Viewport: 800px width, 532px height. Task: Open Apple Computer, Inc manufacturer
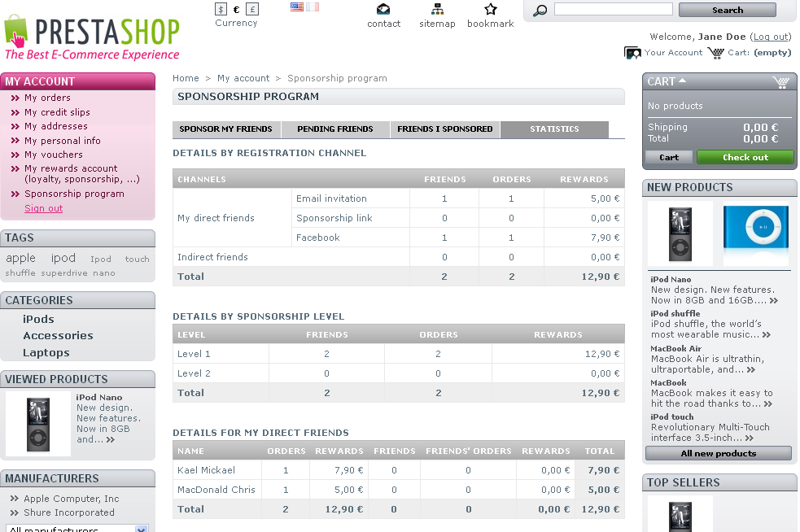(72, 499)
